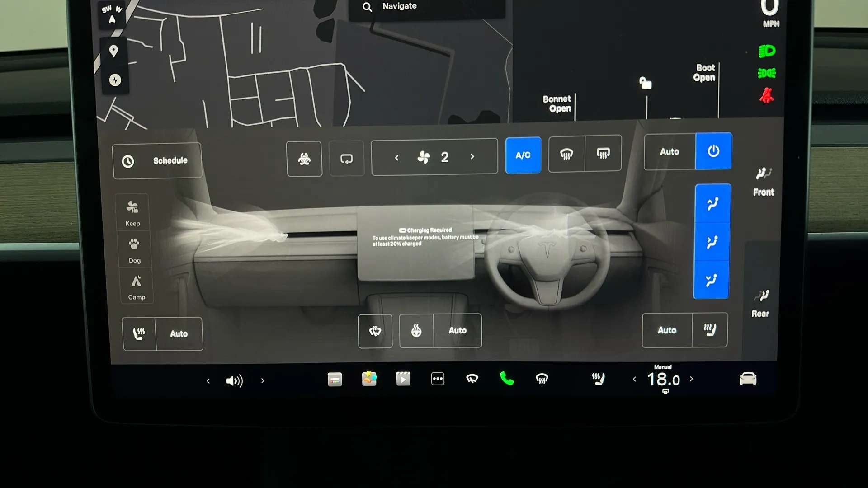Screen dimensions: 868x488
Task: Tap the red seatbelt warning icon
Action: point(766,95)
